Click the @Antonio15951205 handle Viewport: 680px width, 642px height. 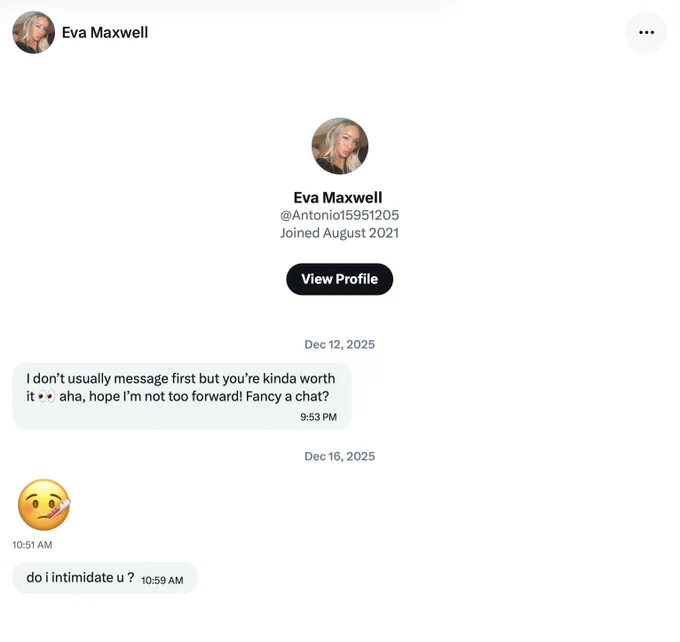pyautogui.click(x=339, y=215)
